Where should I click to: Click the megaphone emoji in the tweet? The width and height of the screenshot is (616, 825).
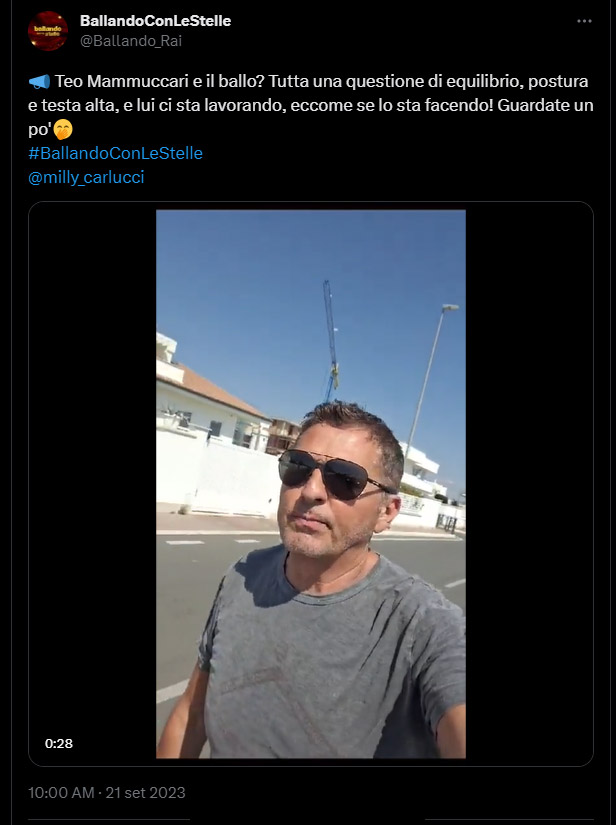coord(39,82)
